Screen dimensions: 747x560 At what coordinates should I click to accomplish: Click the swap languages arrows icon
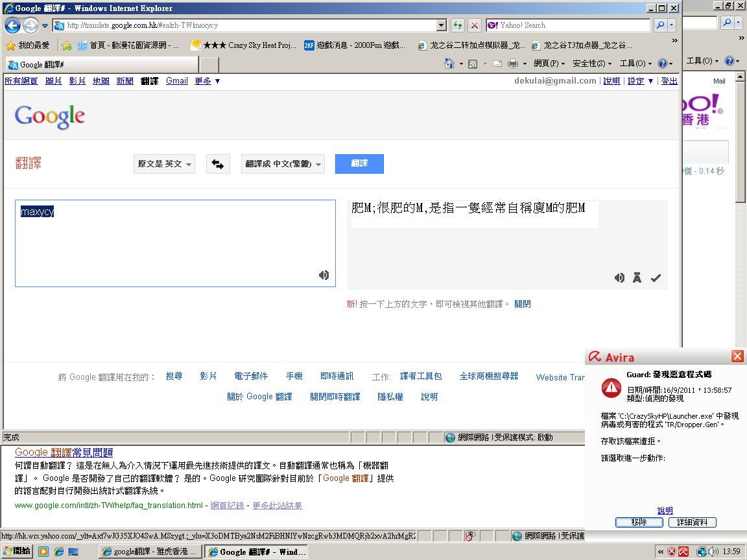218,164
